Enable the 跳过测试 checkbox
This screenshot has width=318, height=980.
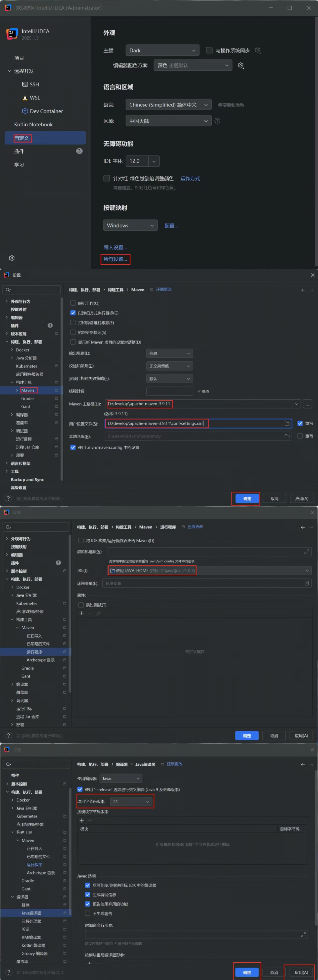(81, 605)
